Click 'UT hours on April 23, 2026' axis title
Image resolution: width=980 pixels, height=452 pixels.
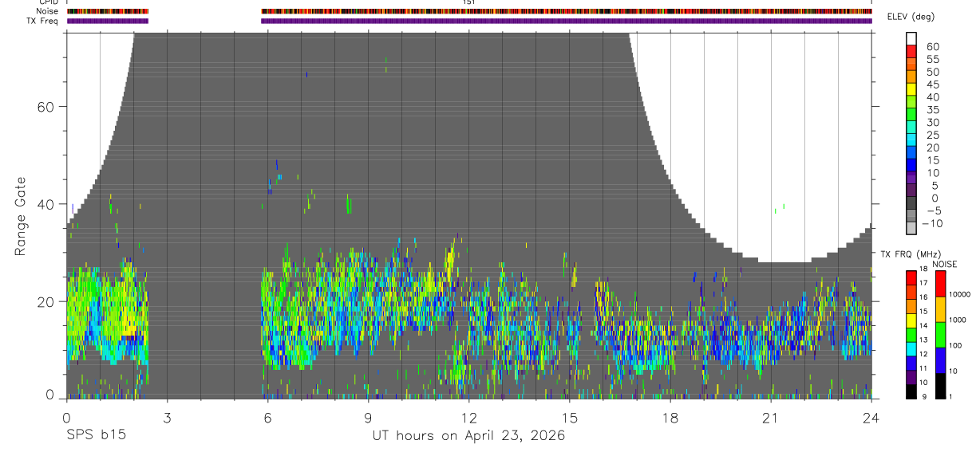(468, 435)
